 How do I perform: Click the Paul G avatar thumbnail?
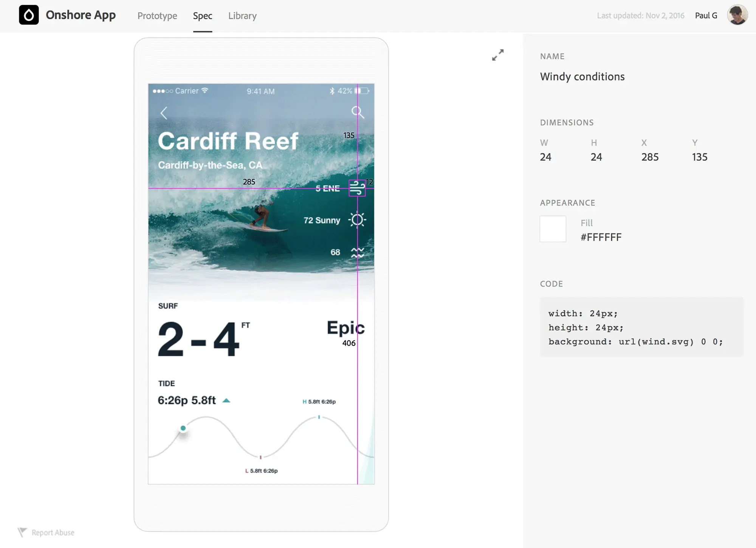click(737, 15)
